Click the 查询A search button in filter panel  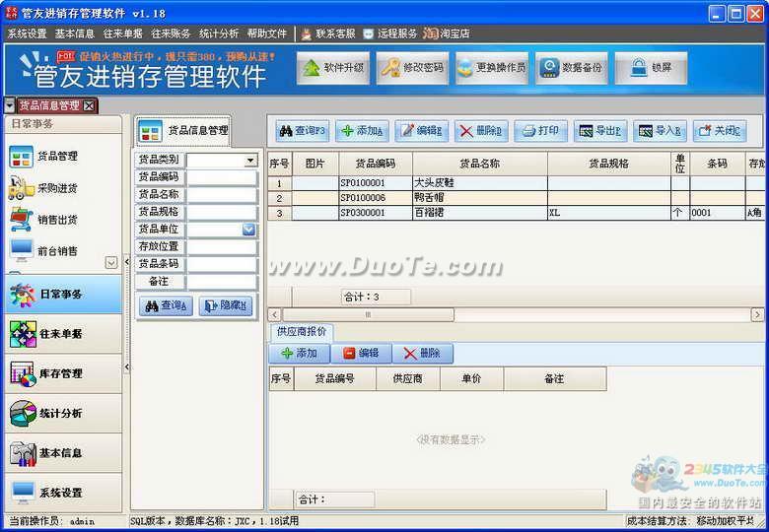tap(167, 305)
